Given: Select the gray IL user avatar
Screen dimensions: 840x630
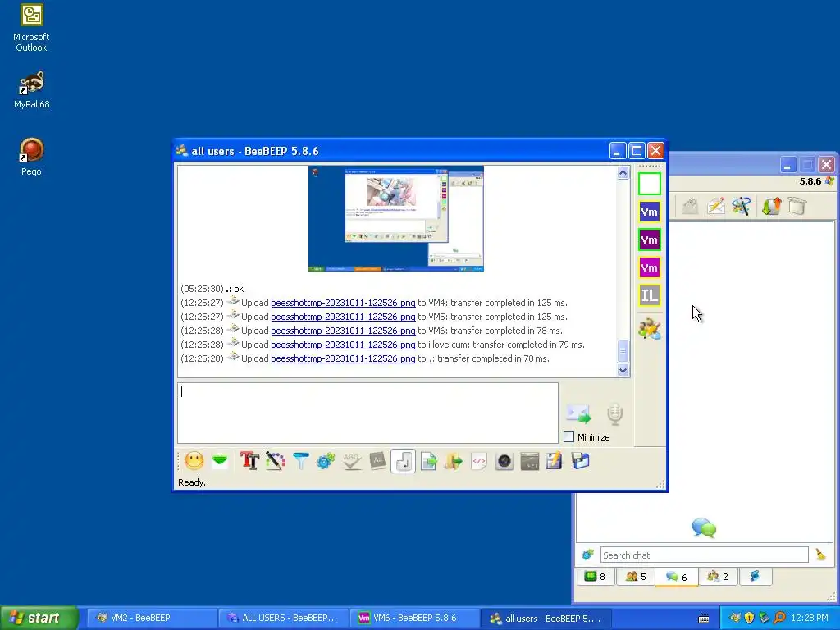Looking at the screenshot, I should (650, 295).
